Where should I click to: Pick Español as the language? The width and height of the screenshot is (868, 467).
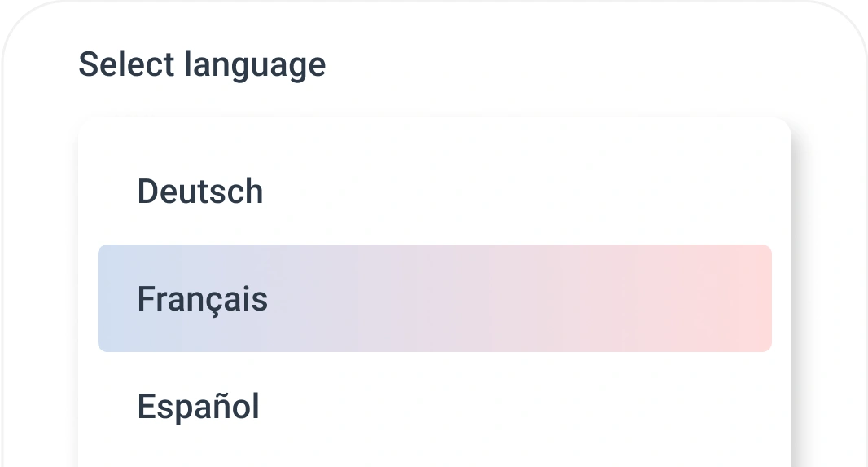pyautogui.click(x=198, y=407)
